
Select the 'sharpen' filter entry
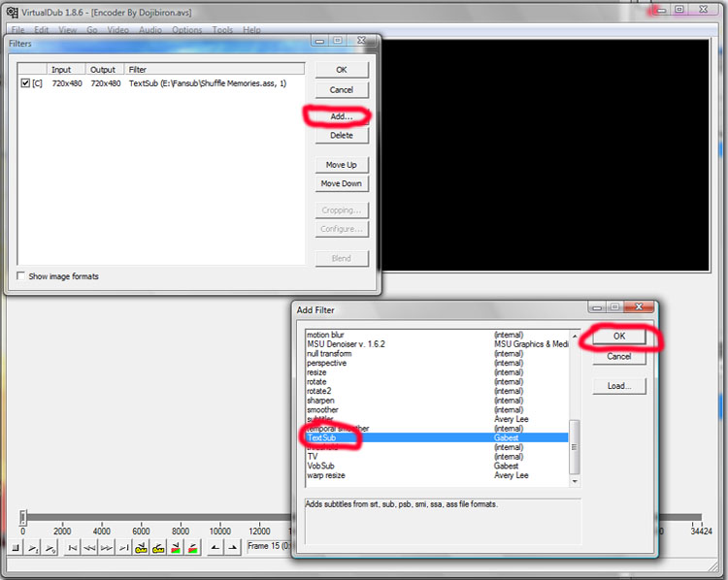tap(437, 401)
